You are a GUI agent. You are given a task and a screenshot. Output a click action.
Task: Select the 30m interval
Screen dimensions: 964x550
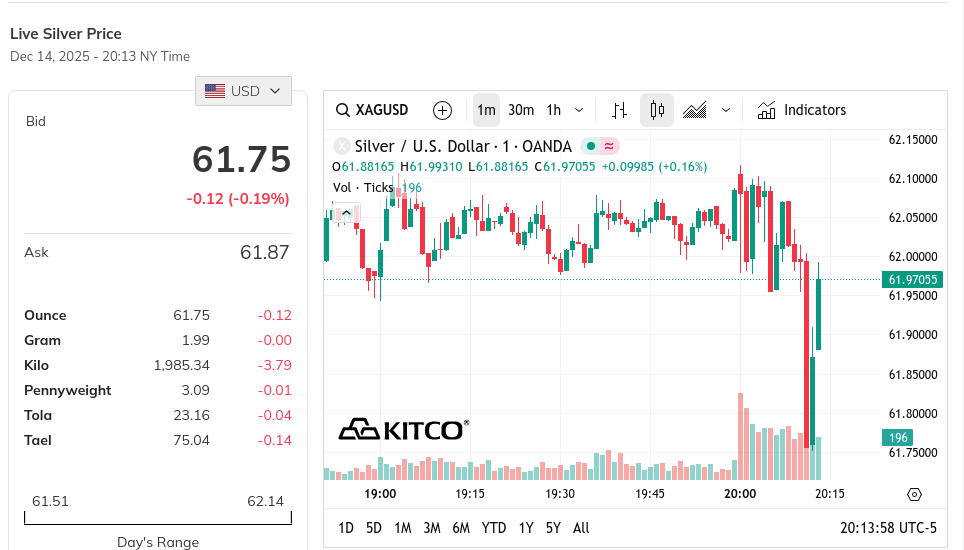pos(521,111)
